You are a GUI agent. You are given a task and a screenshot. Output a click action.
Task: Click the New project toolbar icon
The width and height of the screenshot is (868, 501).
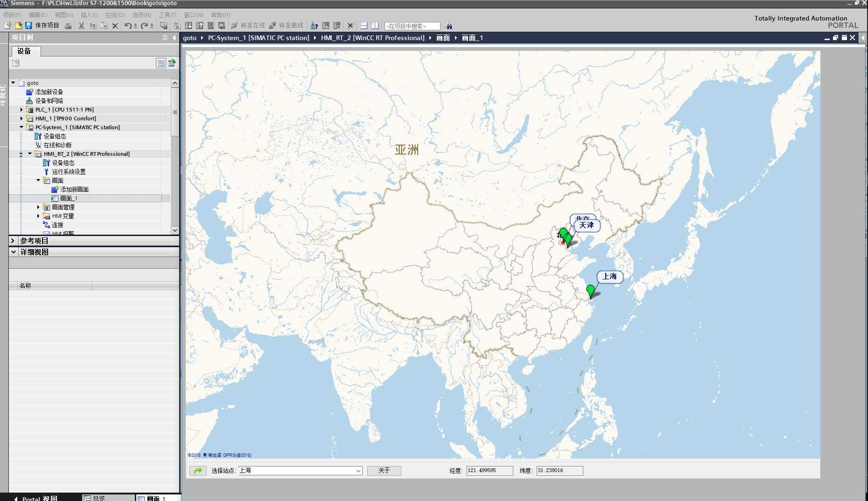click(x=7, y=26)
